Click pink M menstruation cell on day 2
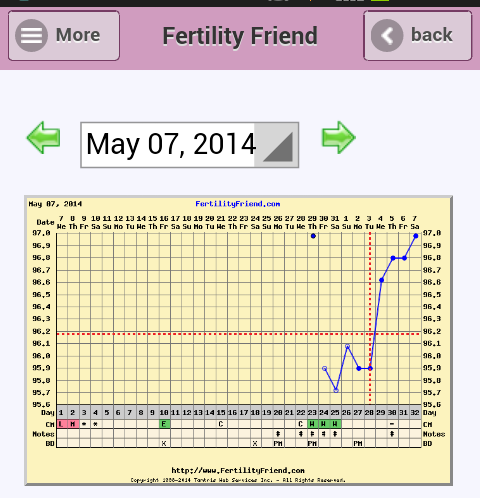This screenshot has height=498, width=480. tap(73, 424)
